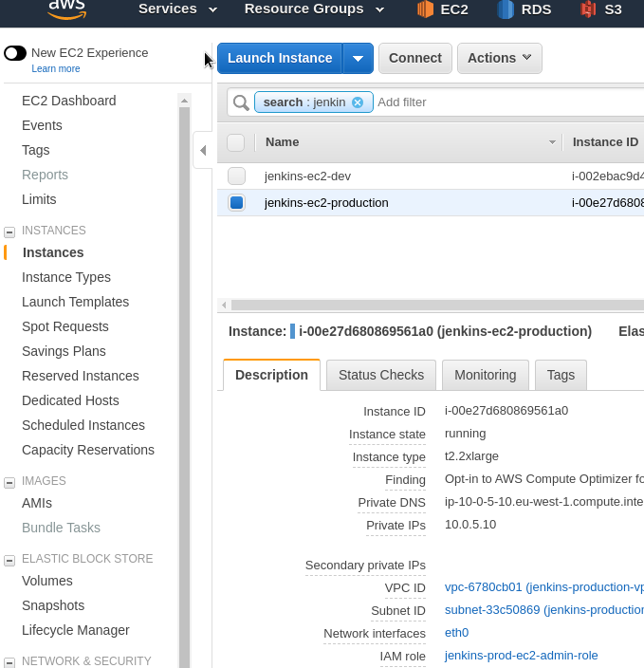Open Instances in the sidebar
The width and height of the screenshot is (644, 668).
click(53, 252)
